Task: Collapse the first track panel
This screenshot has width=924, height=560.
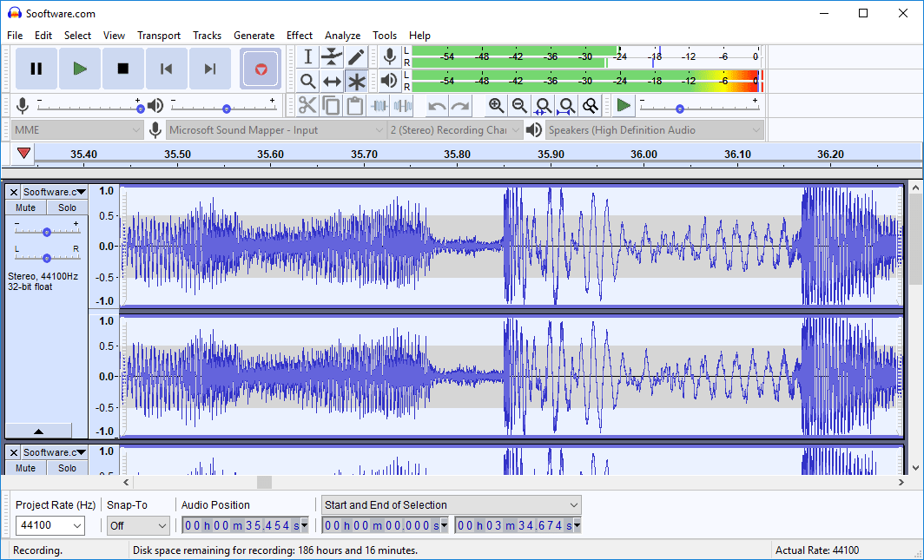Action: tap(38, 431)
